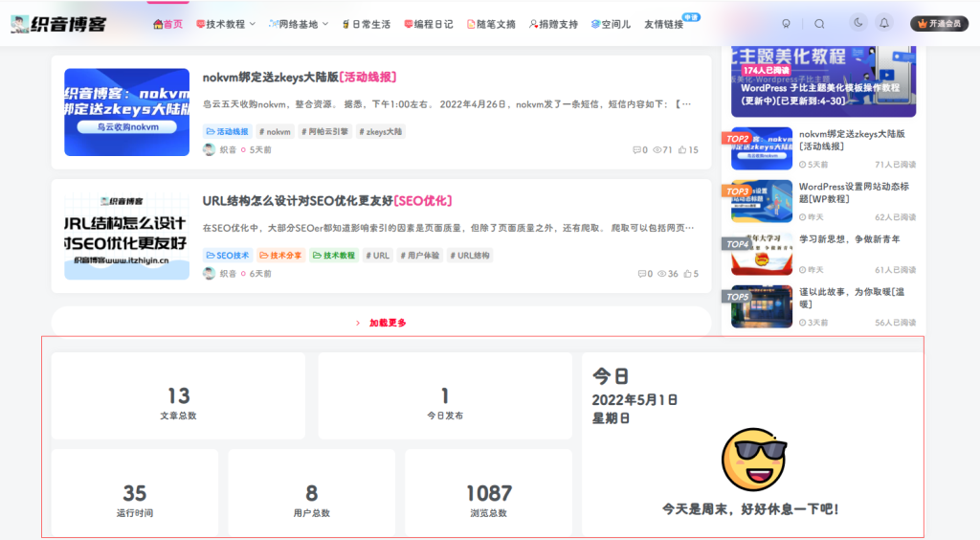Open the search magnifier icon
The width and height of the screenshot is (980, 540).
point(819,24)
